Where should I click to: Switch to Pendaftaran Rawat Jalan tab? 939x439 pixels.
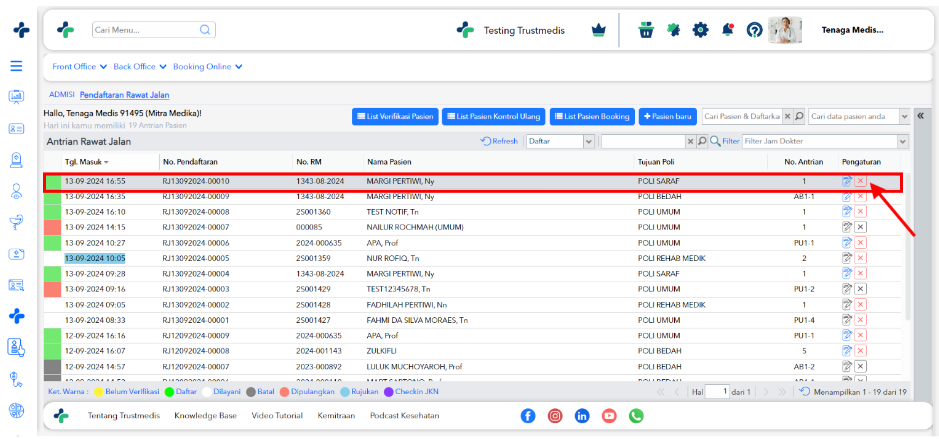click(x=125, y=95)
